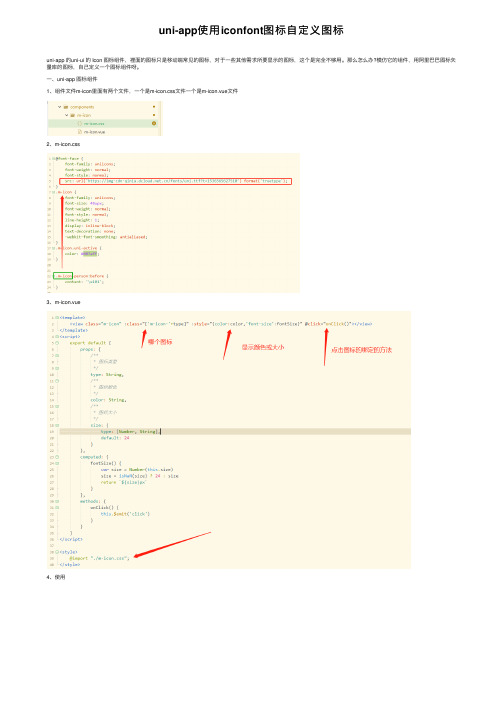This screenshot has height=713, width=504.
Task: Click the content: '\e101' CSS line
Action: click(84, 282)
